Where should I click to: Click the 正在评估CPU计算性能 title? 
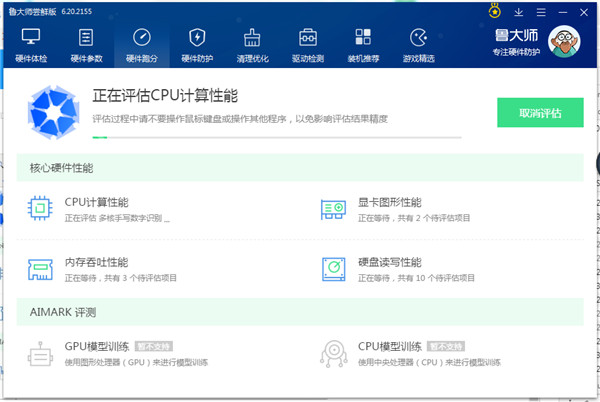(x=165, y=95)
